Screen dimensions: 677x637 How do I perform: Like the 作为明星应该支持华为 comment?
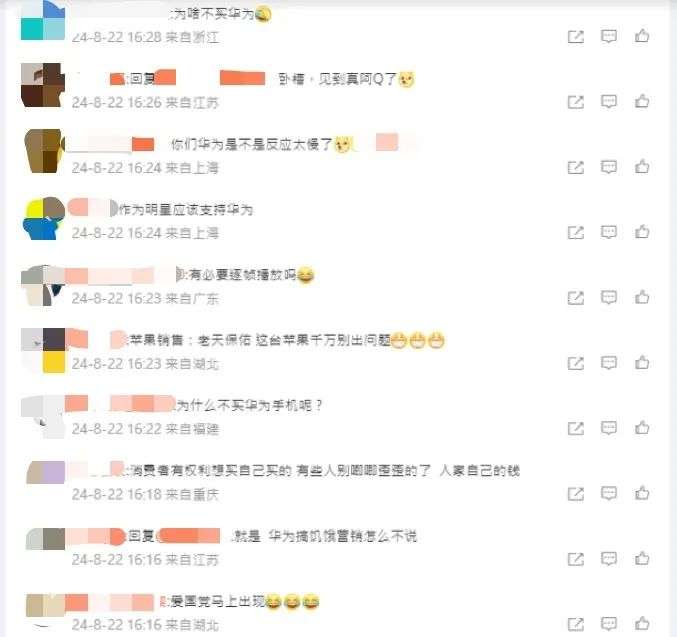pyautogui.click(x=642, y=232)
